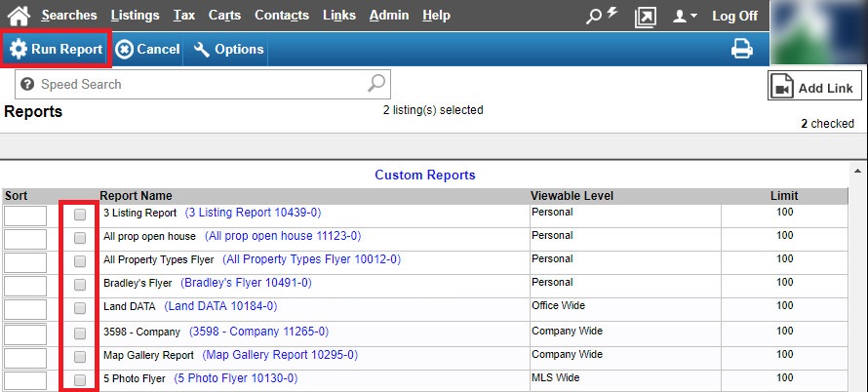Viewport: 868px width, 392px height.
Task: Click the Sort field for All prop open house
Action: [25, 237]
